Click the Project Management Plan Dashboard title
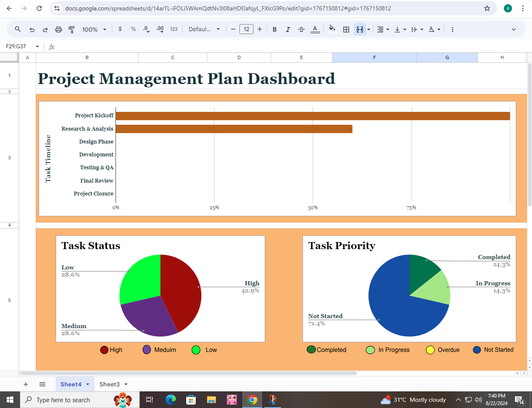 186,79
